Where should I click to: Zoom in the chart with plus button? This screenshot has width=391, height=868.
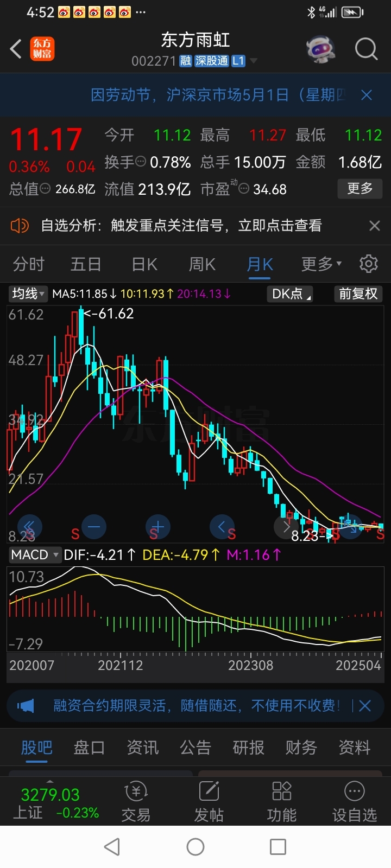(x=158, y=526)
